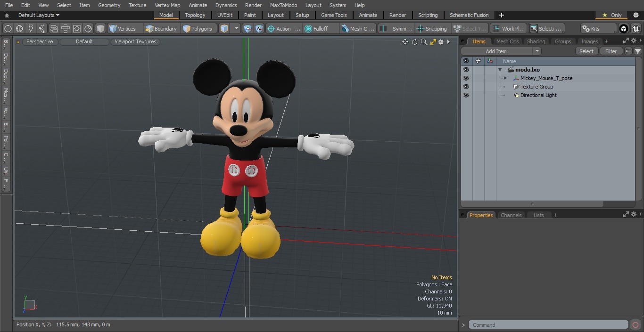The image size is (644, 332).
Task: Click the viewport pan (move arrows) icon
Action: [405, 42]
